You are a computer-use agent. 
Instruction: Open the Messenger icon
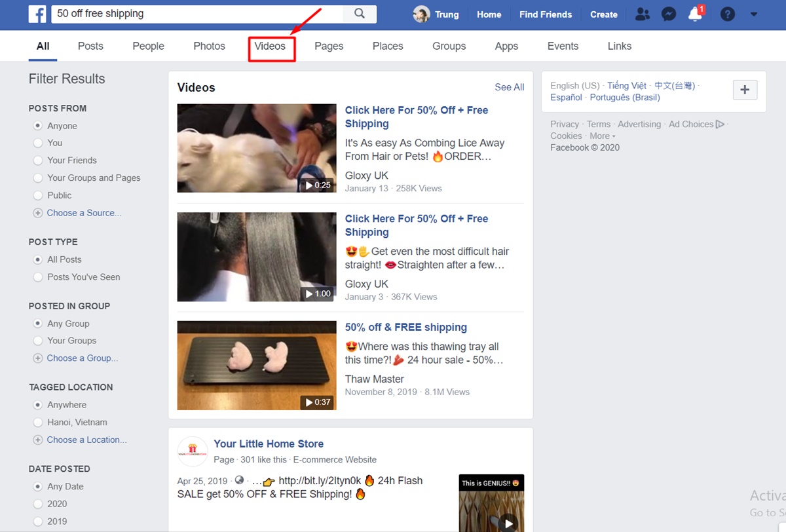point(669,14)
